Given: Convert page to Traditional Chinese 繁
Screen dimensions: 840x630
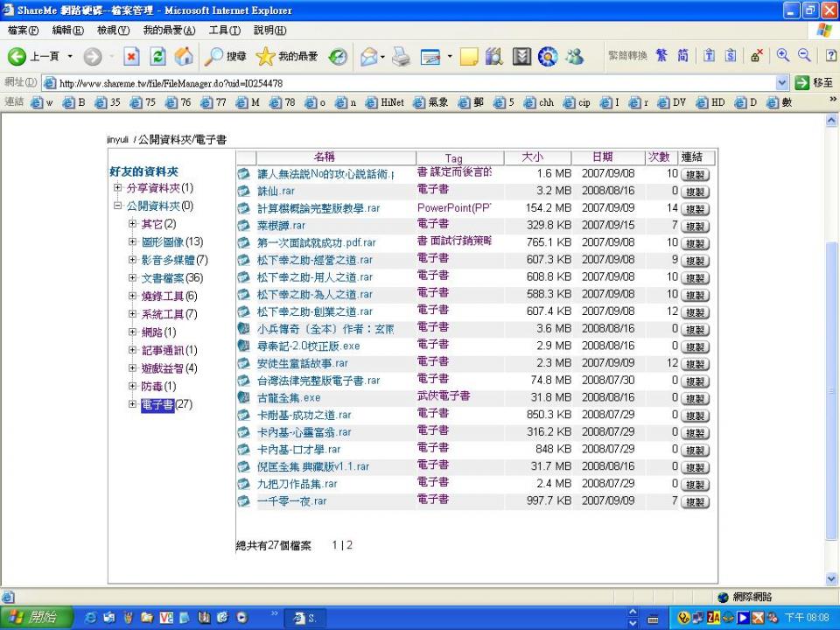Looking at the screenshot, I should pos(661,55).
